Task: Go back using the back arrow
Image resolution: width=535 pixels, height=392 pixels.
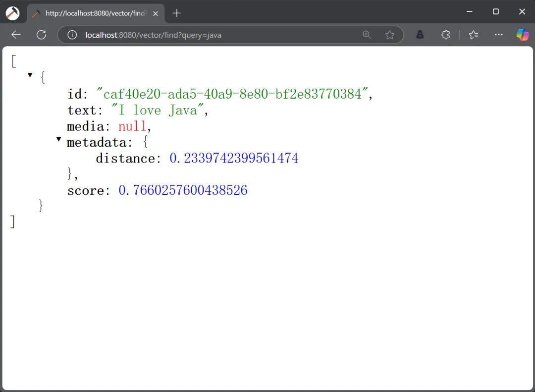Action: (16, 35)
